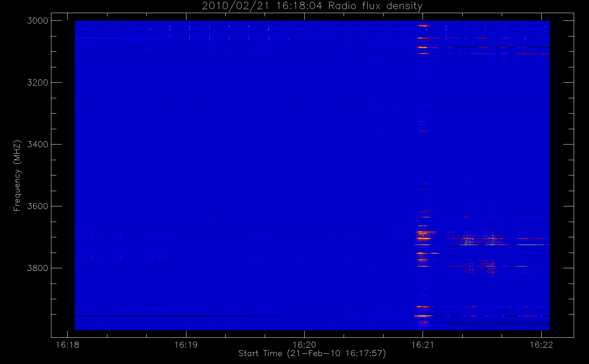Click the 16:18 time tick label

(x=67, y=345)
